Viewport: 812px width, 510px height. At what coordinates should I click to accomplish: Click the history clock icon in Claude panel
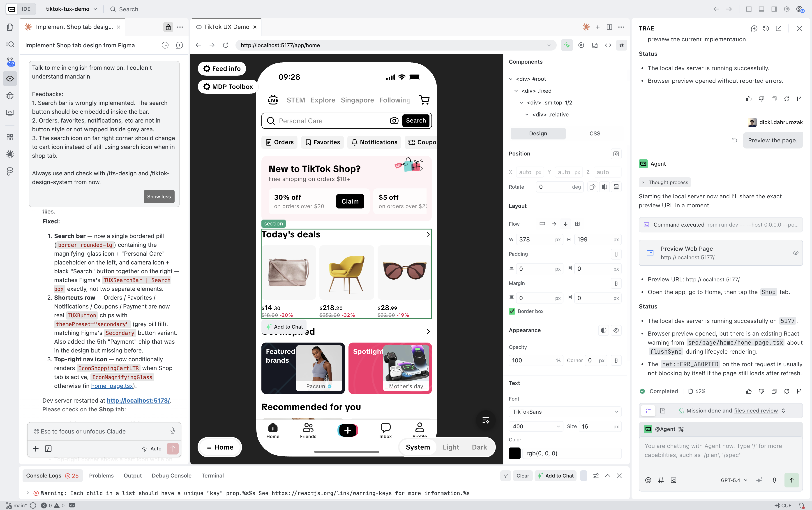coord(165,45)
